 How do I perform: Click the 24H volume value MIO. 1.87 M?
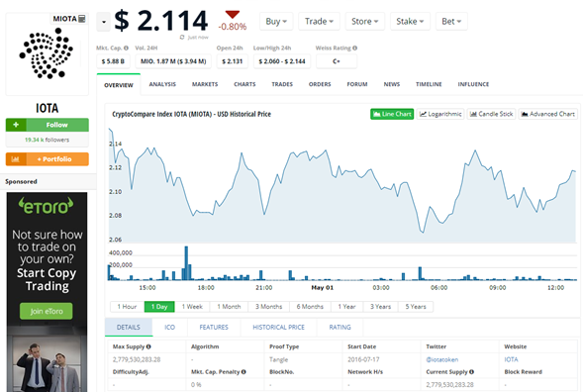point(173,61)
